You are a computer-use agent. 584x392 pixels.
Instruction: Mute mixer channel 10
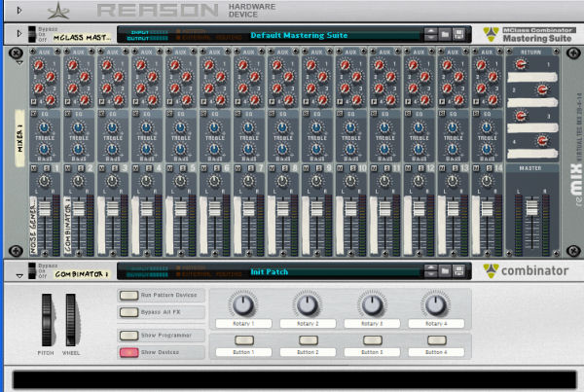pos(340,168)
